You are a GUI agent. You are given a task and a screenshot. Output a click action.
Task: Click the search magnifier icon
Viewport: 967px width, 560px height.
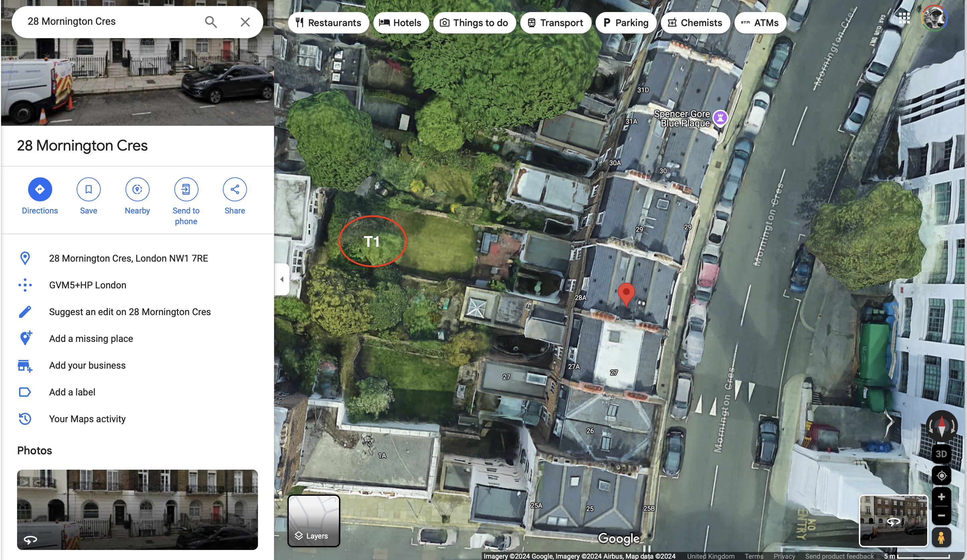211,22
